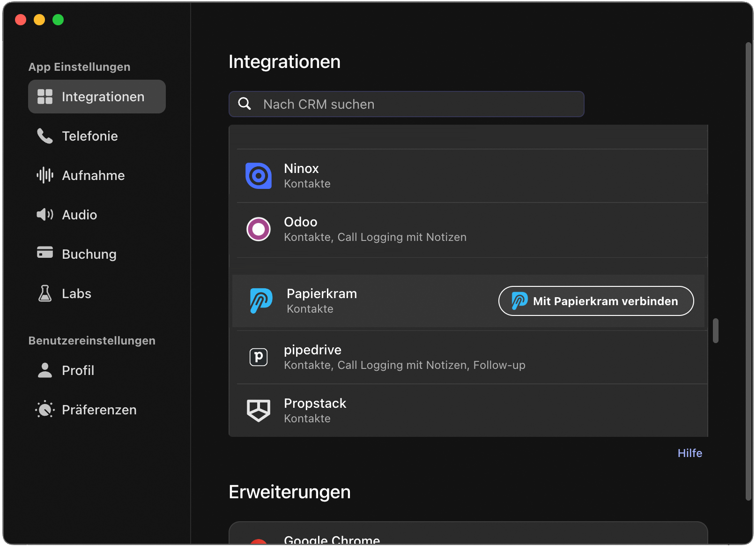Image resolution: width=756 pixels, height=547 pixels.
Task: Click Mit Papierkram verbinden button
Action: click(596, 301)
